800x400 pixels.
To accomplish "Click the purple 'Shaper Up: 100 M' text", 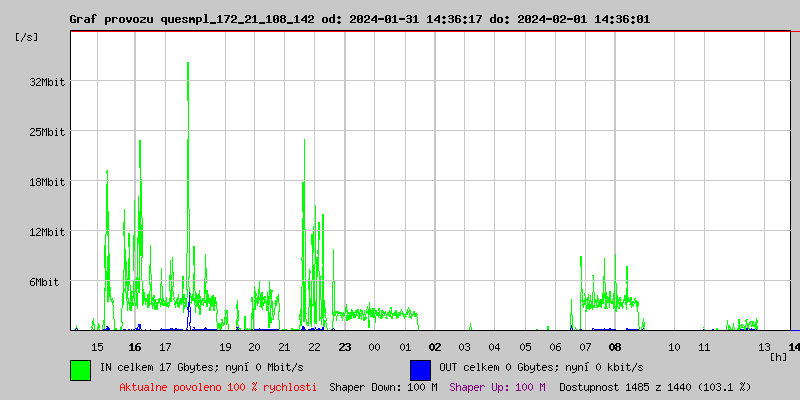I will pos(497,387).
